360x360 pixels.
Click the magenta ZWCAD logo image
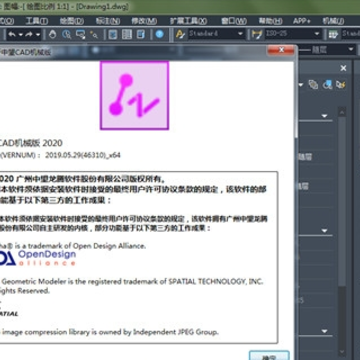[x=135, y=95]
